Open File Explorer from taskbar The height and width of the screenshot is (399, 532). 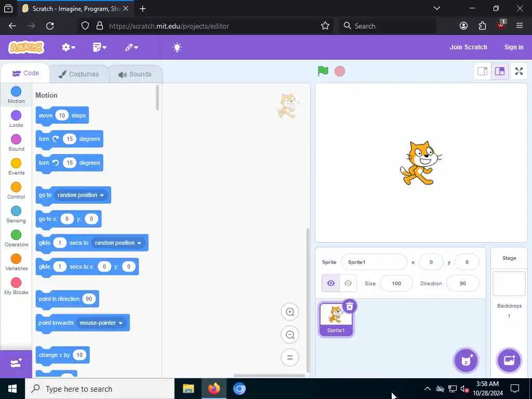tap(188, 389)
